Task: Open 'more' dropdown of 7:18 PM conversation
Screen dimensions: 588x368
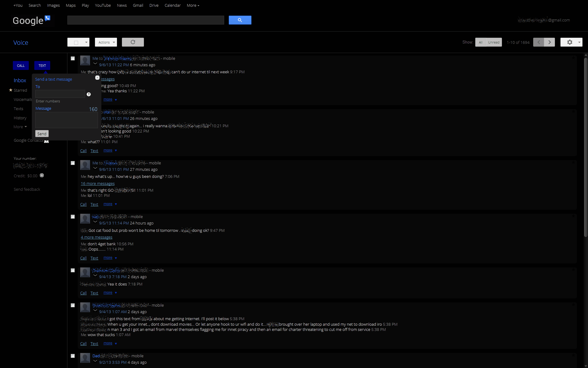Action: (110, 293)
